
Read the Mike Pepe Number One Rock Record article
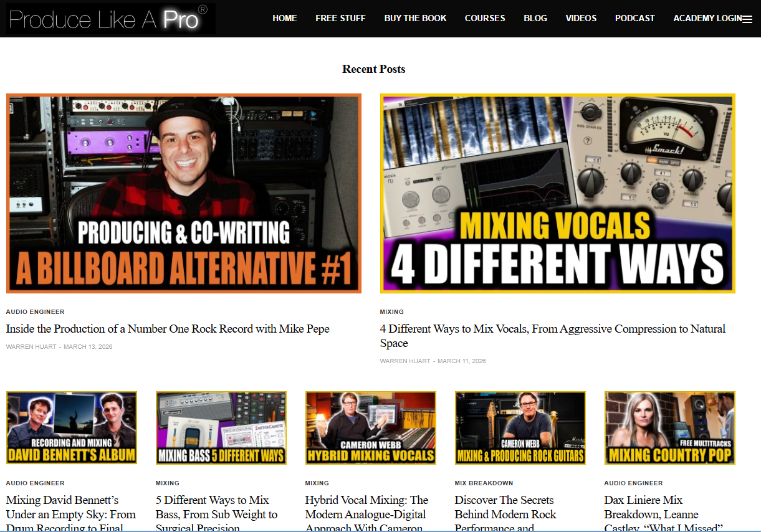click(168, 329)
